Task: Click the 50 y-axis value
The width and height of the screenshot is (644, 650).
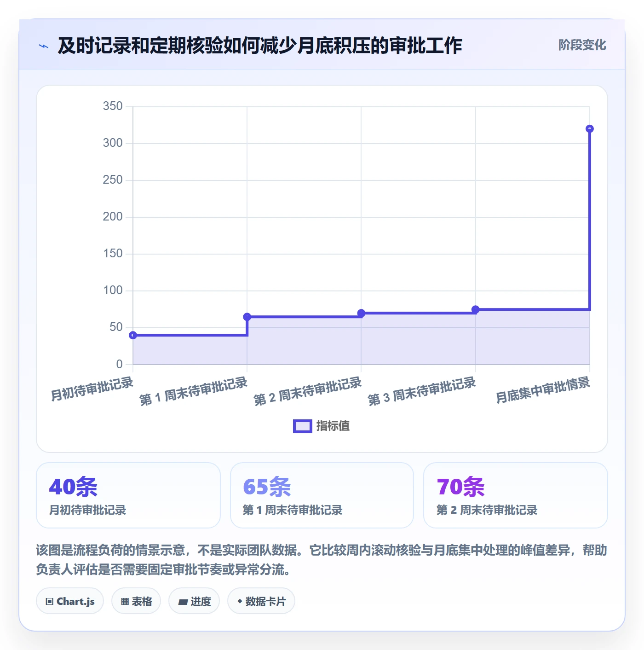Action: (x=116, y=327)
